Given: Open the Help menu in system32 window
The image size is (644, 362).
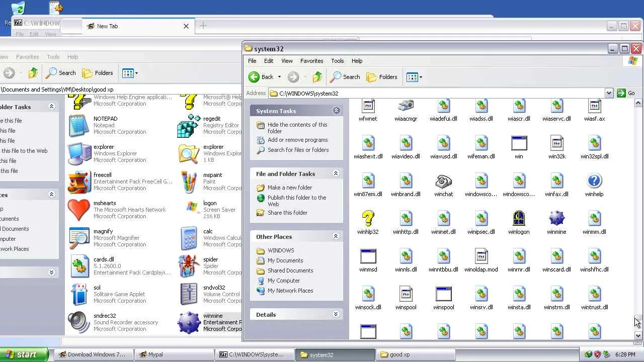Looking at the screenshot, I should pyautogui.click(x=357, y=61).
